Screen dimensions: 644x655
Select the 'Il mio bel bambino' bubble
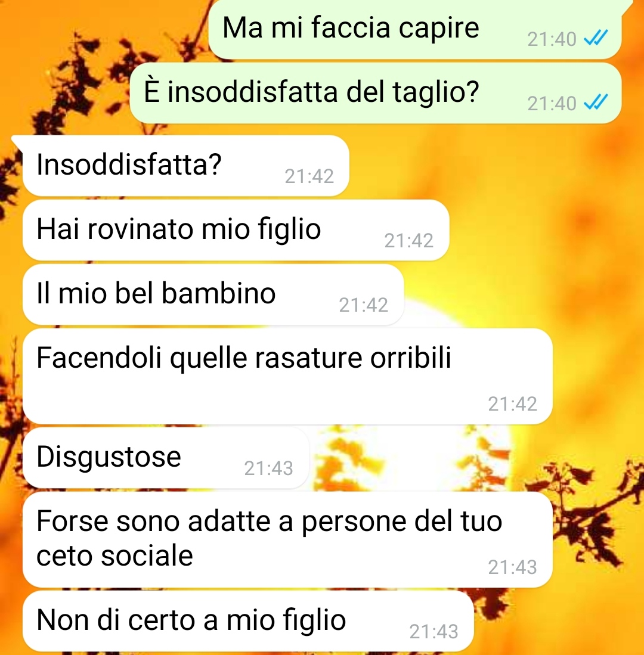(213, 294)
